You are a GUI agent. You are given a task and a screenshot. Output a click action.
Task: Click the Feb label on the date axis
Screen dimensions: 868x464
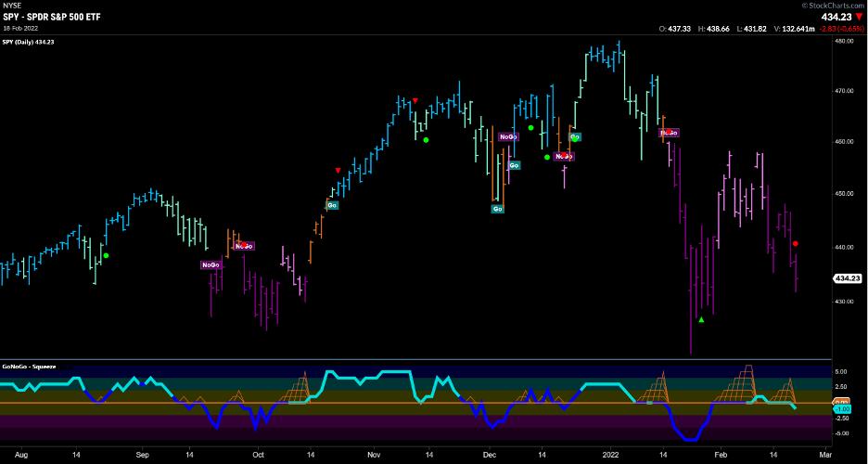click(x=721, y=453)
